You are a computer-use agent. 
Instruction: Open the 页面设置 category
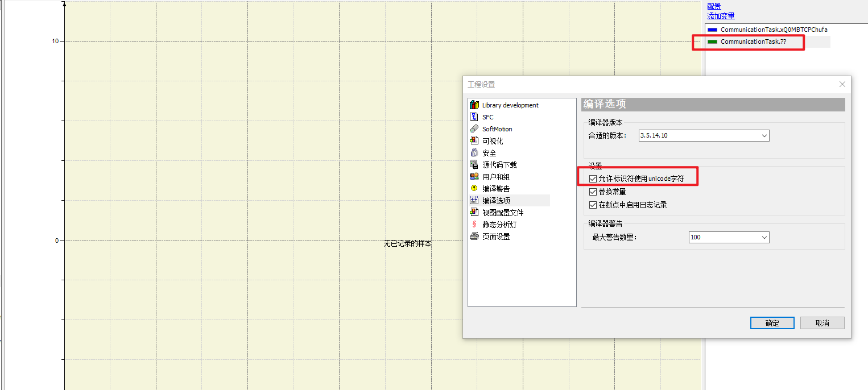click(x=496, y=237)
